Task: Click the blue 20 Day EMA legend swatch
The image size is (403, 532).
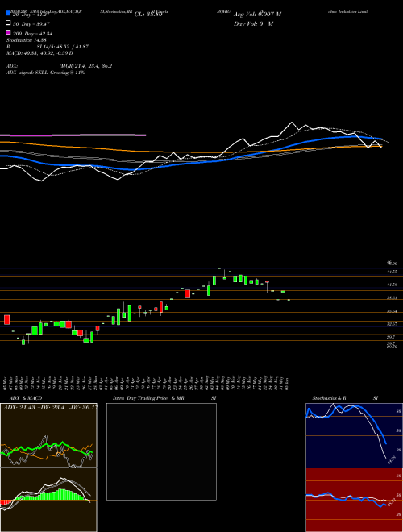Action: pyautogui.click(x=8, y=14)
